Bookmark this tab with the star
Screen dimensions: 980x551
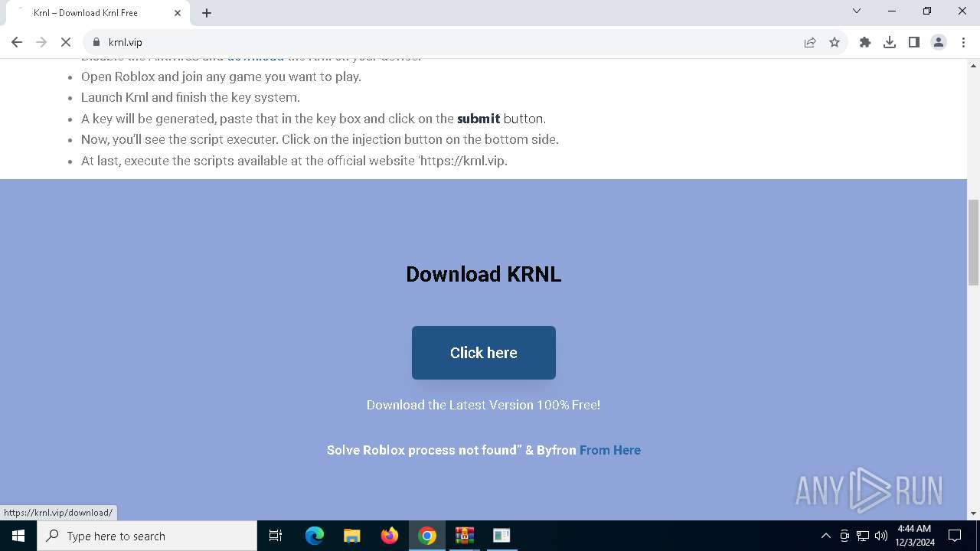pyautogui.click(x=835, y=42)
